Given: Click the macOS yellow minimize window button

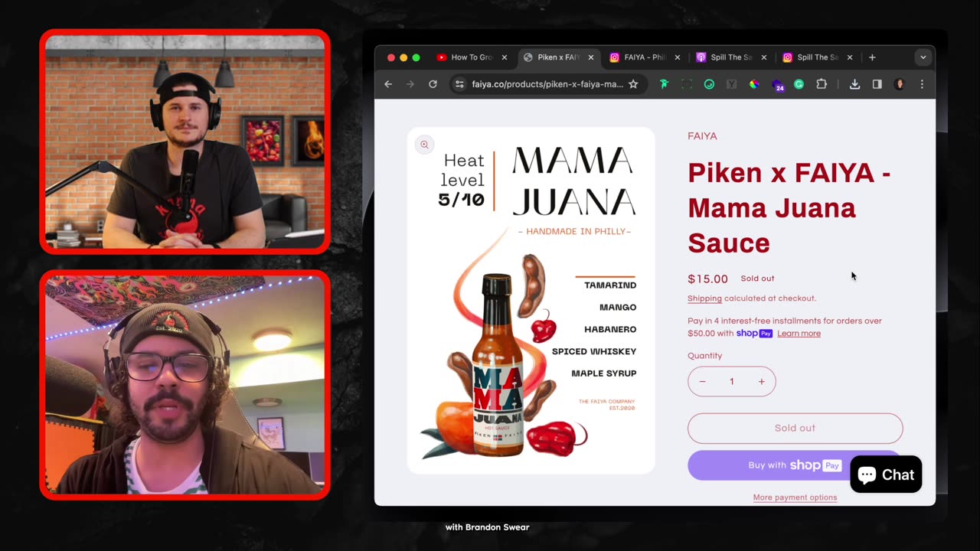Looking at the screenshot, I should tap(403, 57).
